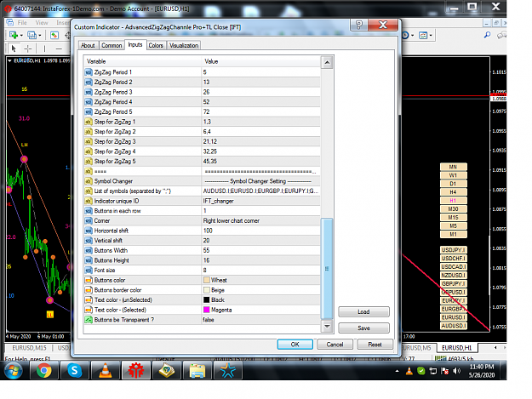Select the cursor arrow tool

point(14,48)
